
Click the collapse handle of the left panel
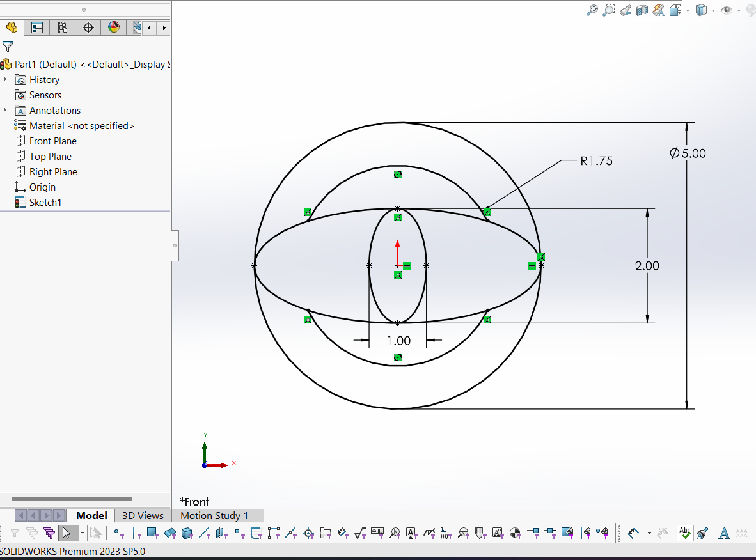coord(175,245)
